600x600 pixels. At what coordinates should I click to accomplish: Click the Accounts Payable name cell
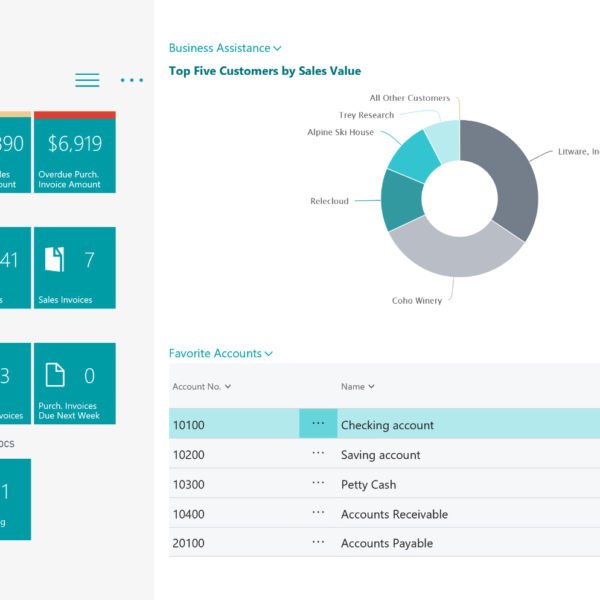[387, 543]
